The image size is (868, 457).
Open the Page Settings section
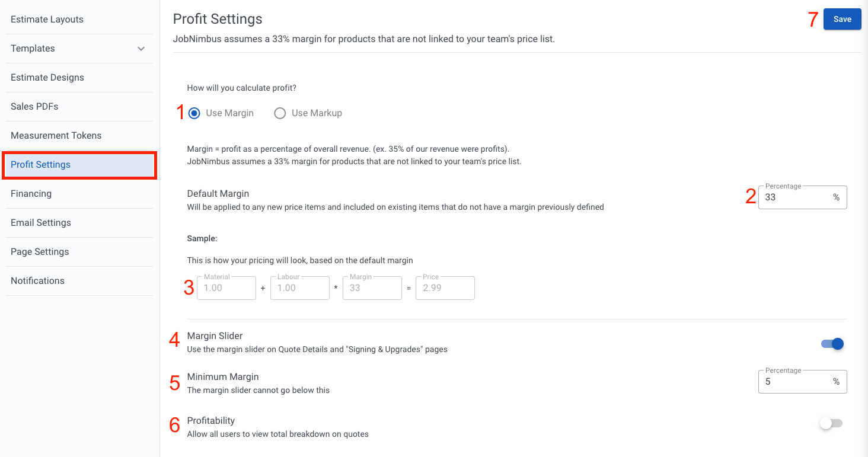pyautogui.click(x=40, y=251)
